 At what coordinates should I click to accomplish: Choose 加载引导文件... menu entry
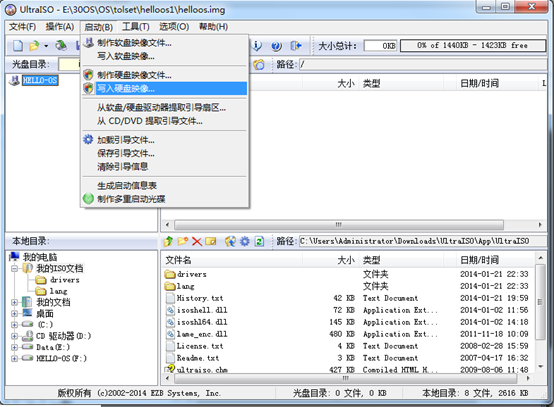[165, 140]
